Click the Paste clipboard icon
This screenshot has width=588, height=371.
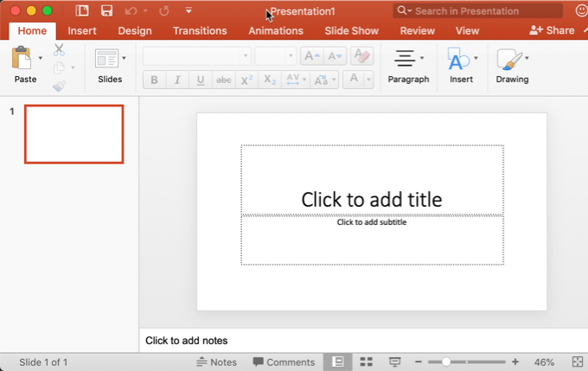pos(22,59)
